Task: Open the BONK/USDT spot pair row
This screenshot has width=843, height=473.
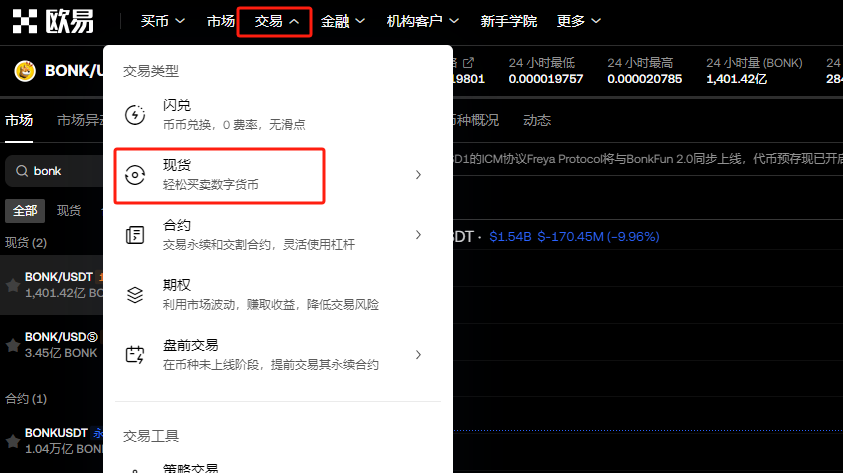Action: tap(52, 285)
